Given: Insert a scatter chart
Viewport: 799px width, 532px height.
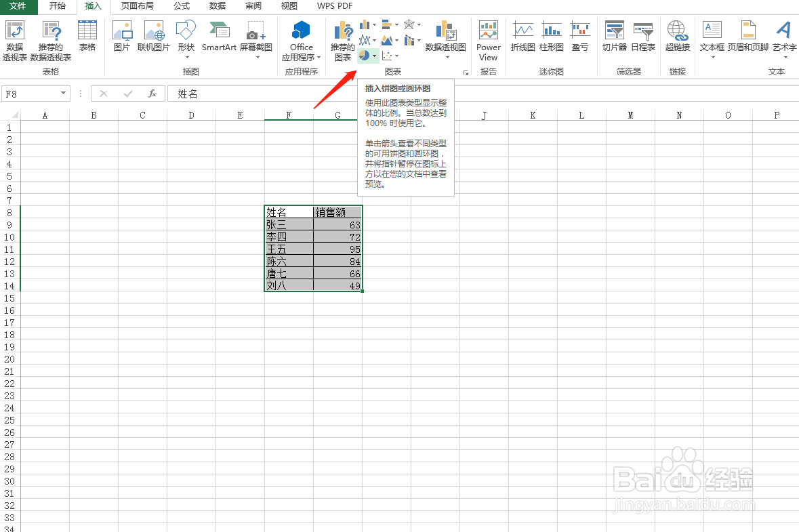Looking at the screenshot, I should (387, 55).
